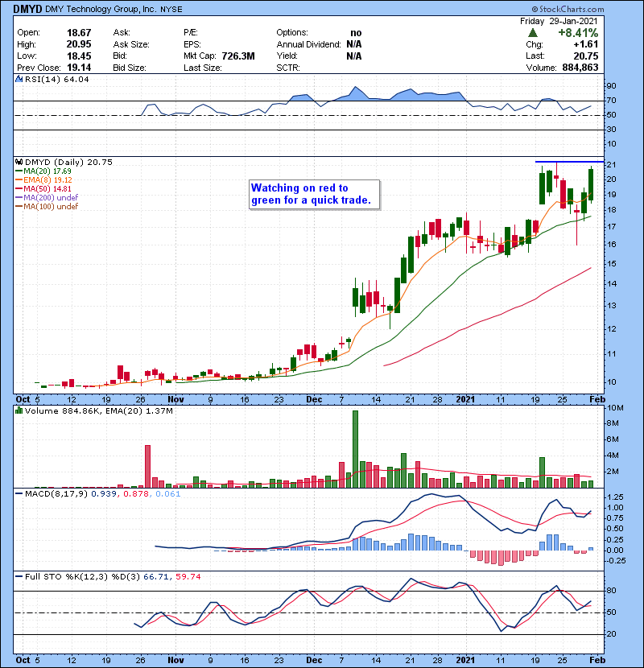The width and height of the screenshot is (644, 668).
Task: Click the stochastic %D value 59.74
Action: point(188,576)
